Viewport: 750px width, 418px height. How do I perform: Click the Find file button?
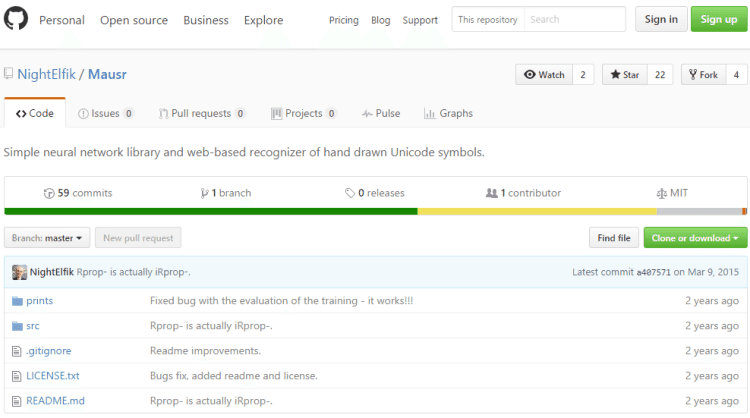(x=614, y=238)
